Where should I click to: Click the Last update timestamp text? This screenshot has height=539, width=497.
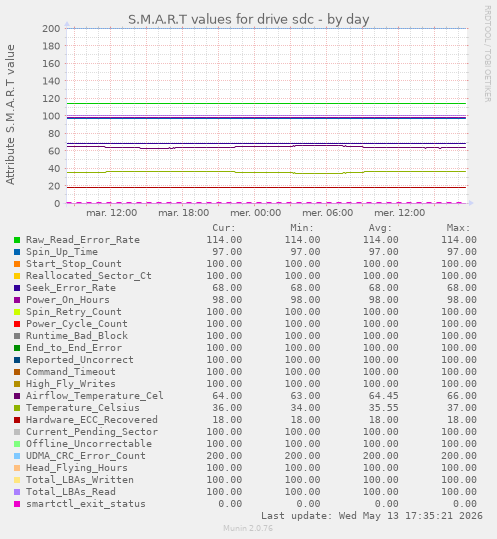(372, 516)
